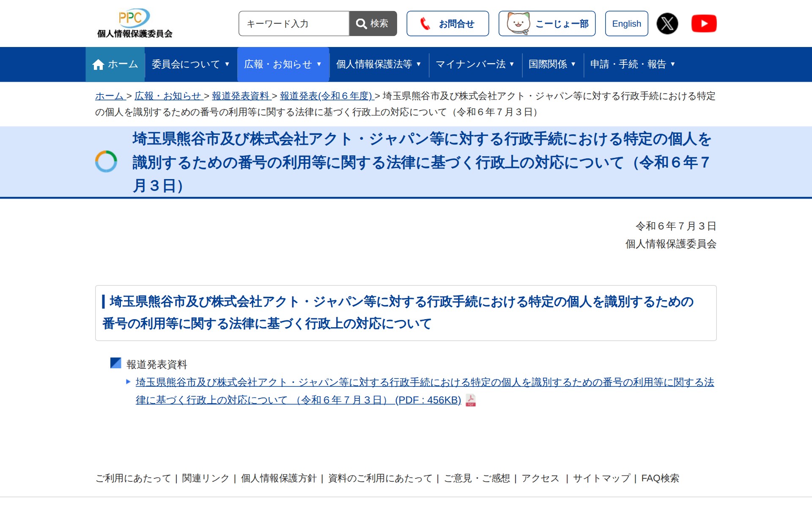The width and height of the screenshot is (812, 508).
Task: Click the circular colorful emblem beside page title
Action: 107,161
